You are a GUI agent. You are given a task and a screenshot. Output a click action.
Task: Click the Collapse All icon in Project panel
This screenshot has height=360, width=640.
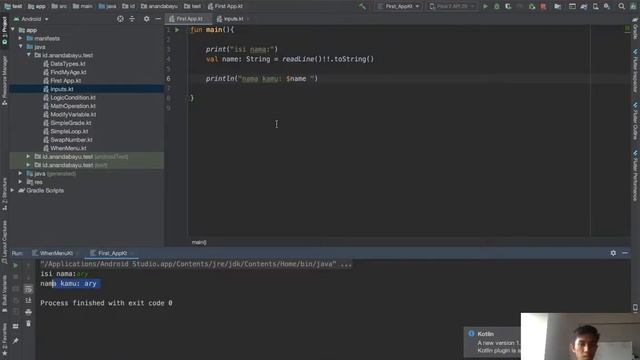click(x=132, y=19)
